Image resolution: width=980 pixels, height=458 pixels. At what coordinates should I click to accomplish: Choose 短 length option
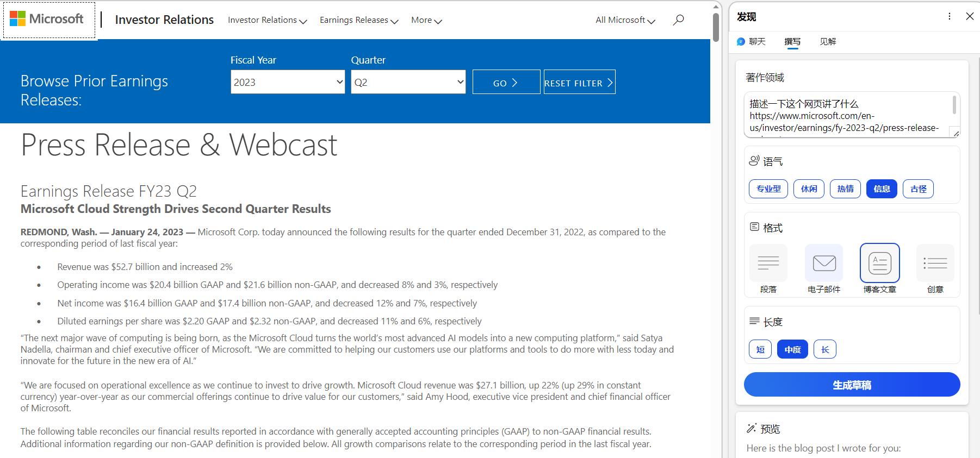[760, 349]
